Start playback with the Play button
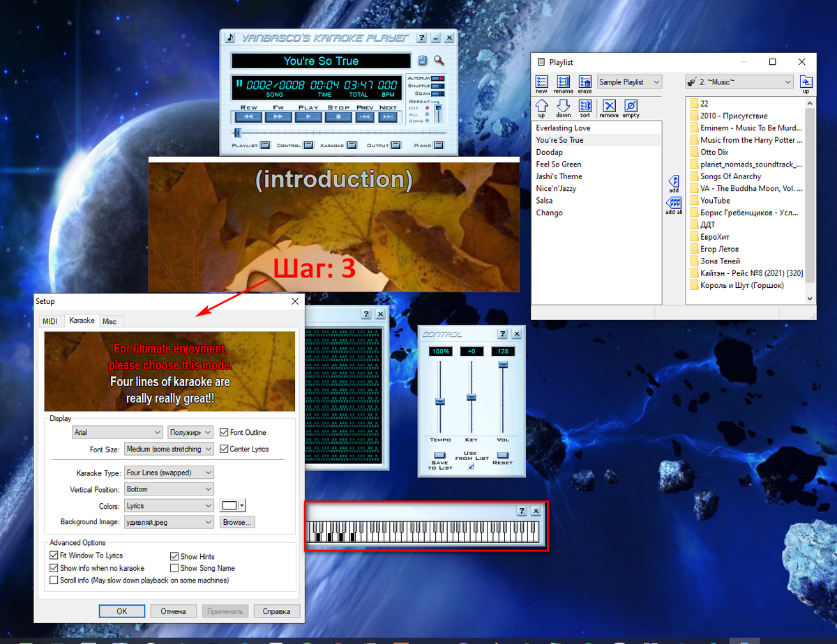 308,117
